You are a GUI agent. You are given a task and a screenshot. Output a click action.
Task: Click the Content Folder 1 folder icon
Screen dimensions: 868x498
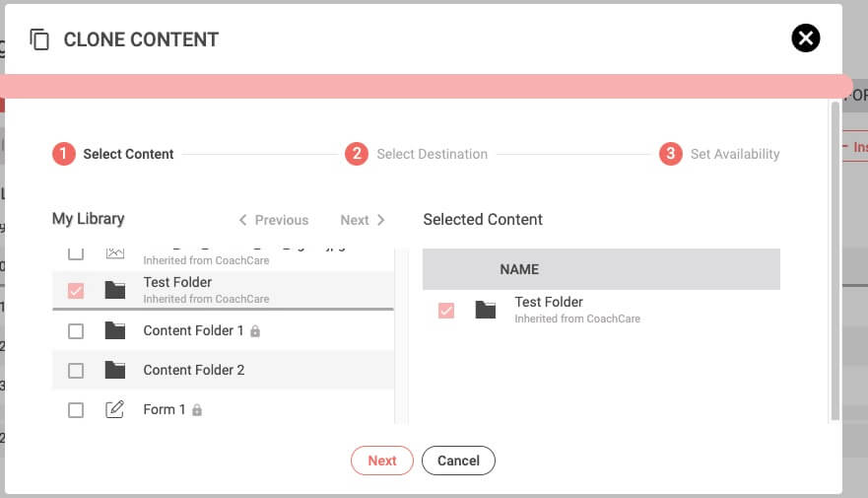point(115,330)
